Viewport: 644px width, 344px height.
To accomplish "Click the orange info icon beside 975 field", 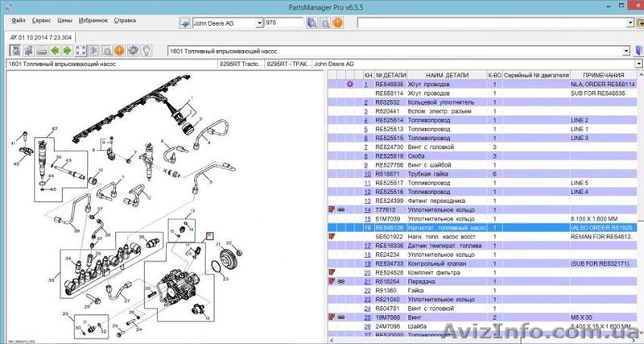I will pos(336,23).
